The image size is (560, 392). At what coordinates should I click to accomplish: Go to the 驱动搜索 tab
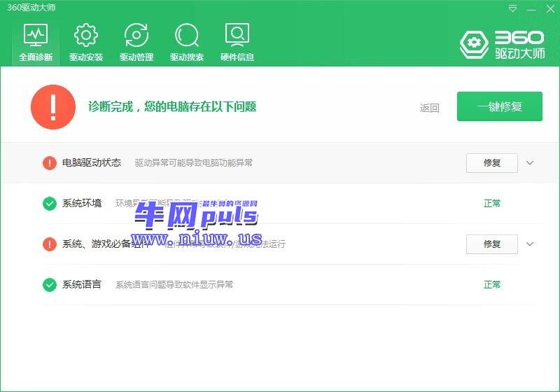coord(187,43)
